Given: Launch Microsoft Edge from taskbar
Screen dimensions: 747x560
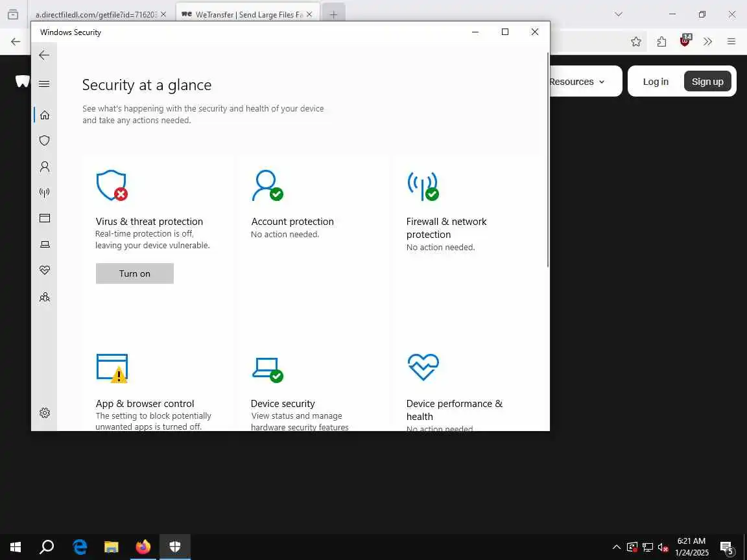Looking at the screenshot, I should 80,546.
